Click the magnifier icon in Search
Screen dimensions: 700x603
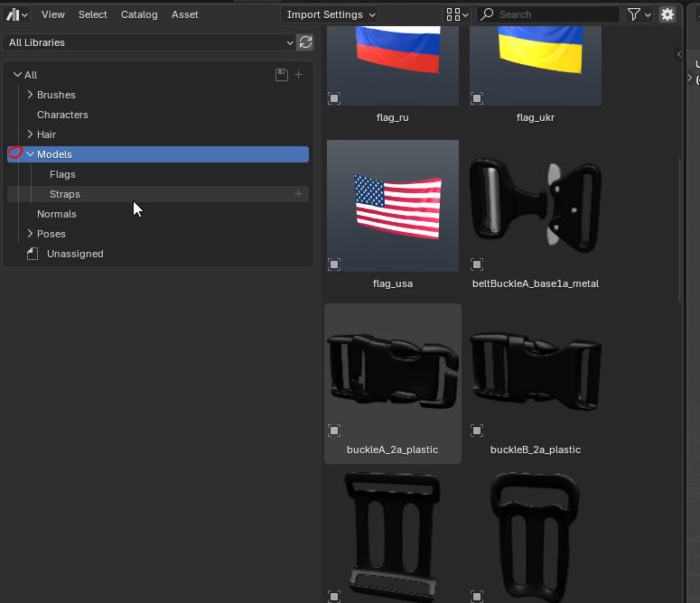pyautogui.click(x=487, y=14)
